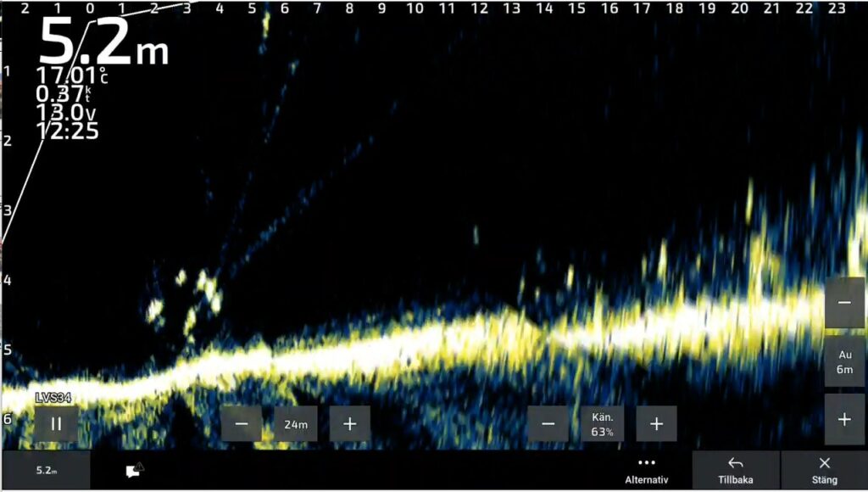Lower the Kän. sensitivity value
868x492 pixels.
548,424
